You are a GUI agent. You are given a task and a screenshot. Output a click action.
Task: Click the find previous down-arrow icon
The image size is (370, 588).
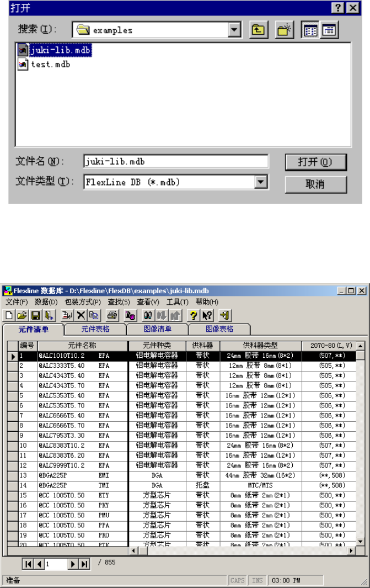tap(162, 315)
